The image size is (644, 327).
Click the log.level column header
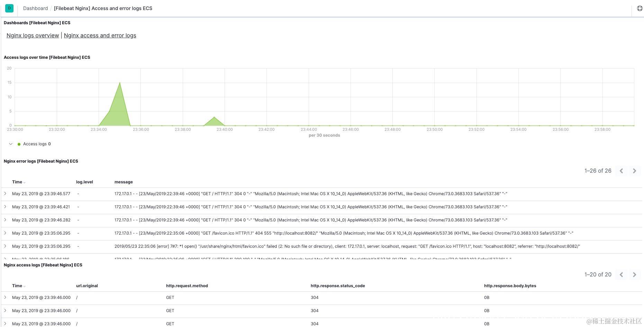click(x=84, y=182)
